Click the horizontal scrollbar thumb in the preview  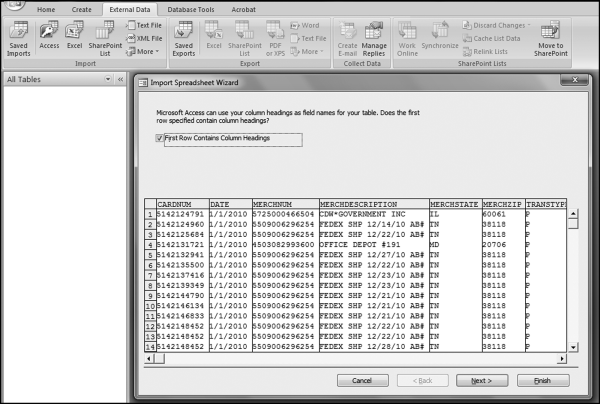159,358
